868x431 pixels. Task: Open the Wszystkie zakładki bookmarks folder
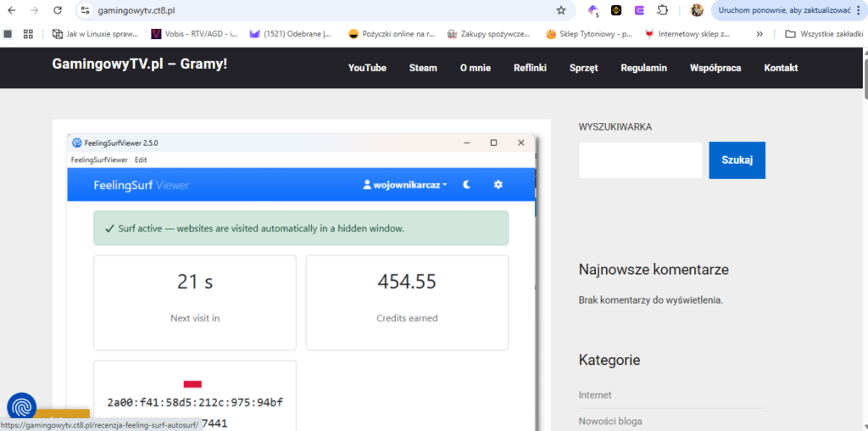[x=824, y=34]
